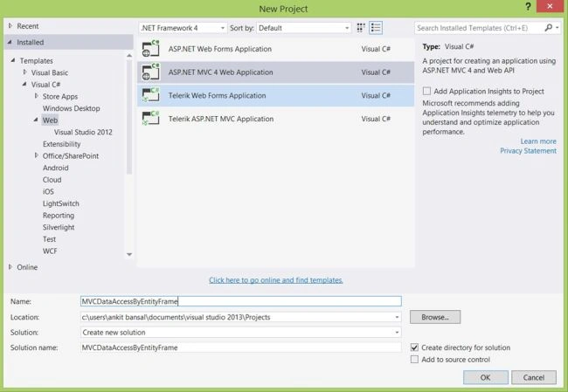Expand the Store Apps node

tap(36, 96)
